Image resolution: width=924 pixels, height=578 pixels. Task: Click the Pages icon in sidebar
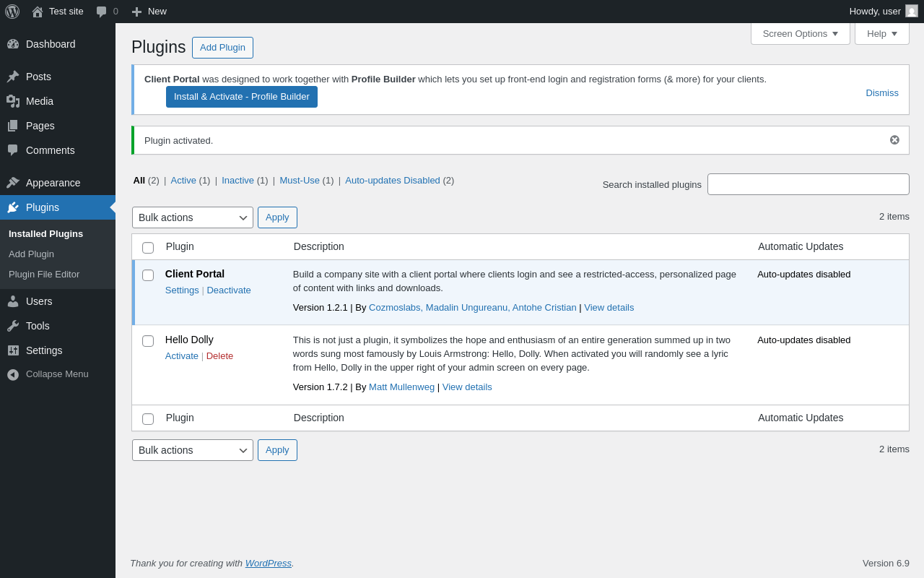pos(13,126)
